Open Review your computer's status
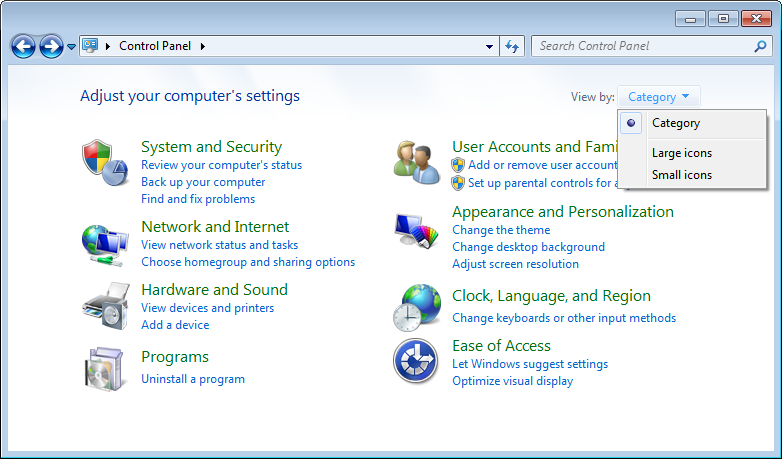 tap(221, 165)
